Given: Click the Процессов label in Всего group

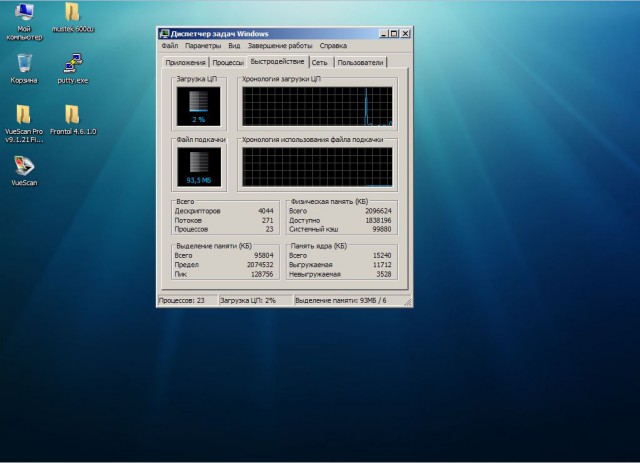Looking at the screenshot, I should (x=191, y=229).
